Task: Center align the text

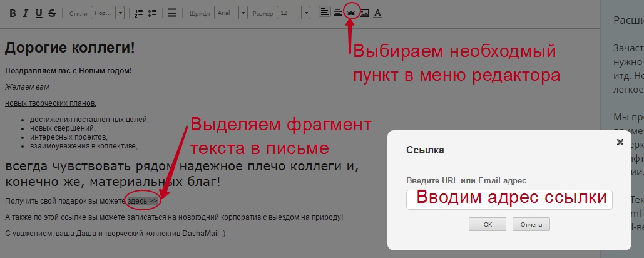Action: [x=337, y=13]
